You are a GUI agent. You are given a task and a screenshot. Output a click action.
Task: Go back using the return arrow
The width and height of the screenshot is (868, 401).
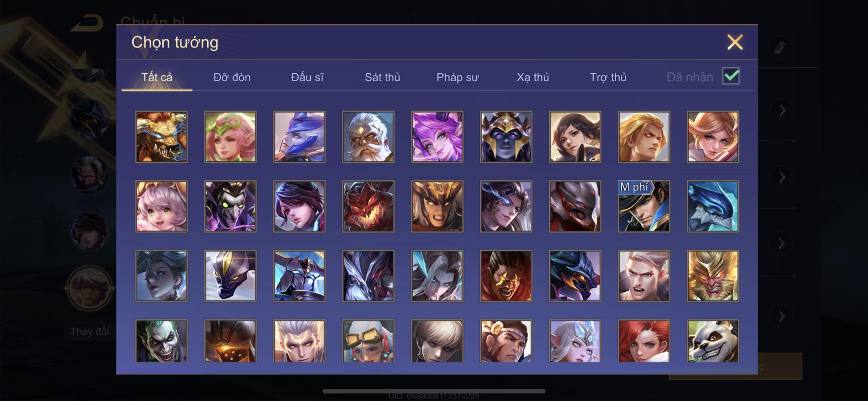coord(87,23)
